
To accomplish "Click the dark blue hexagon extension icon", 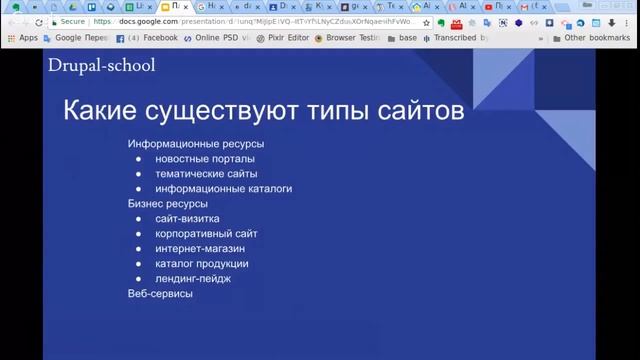I will pos(518,23).
